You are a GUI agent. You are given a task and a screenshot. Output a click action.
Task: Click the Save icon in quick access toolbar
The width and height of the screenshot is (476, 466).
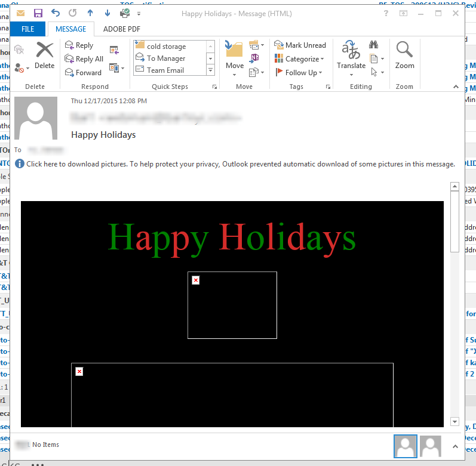pos(38,13)
